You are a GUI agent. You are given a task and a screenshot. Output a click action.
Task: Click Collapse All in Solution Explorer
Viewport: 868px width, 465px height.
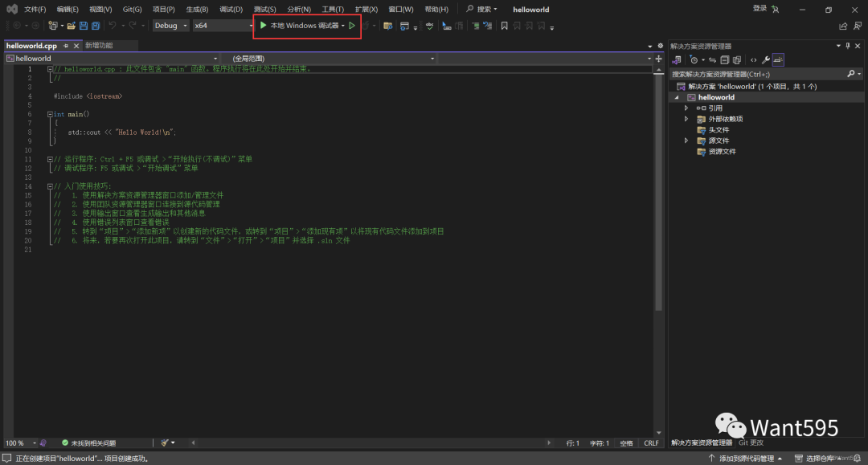tap(725, 60)
